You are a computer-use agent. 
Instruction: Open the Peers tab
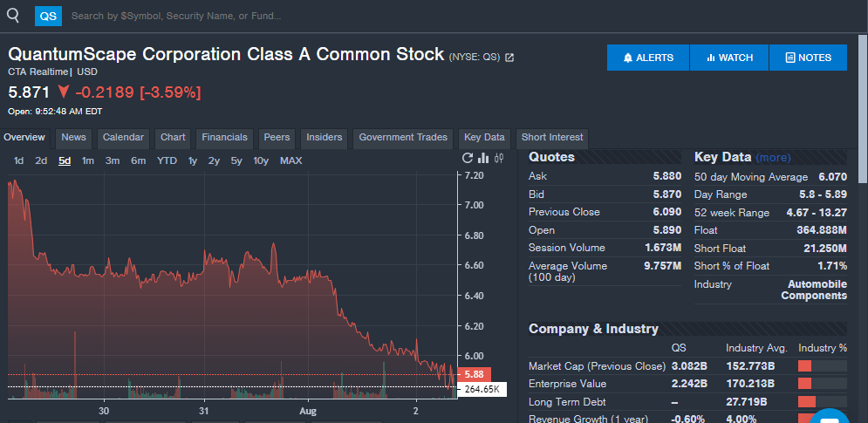277,137
